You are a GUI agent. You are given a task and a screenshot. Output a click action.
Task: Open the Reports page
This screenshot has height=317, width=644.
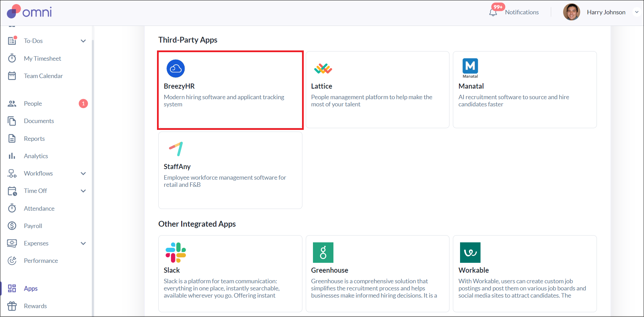[x=34, y=139]
